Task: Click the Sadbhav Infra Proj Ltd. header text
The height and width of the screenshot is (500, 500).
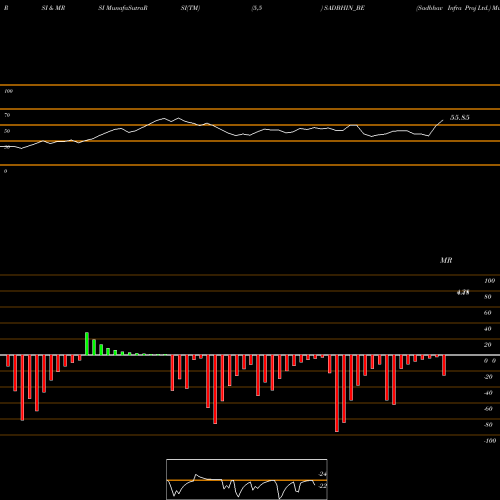Action: pyautogui.click(x=454, y=8)
